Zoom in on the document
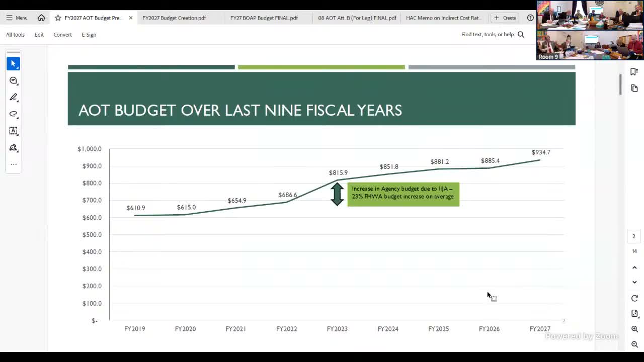 pyautogui.click(x=634, y=329)
